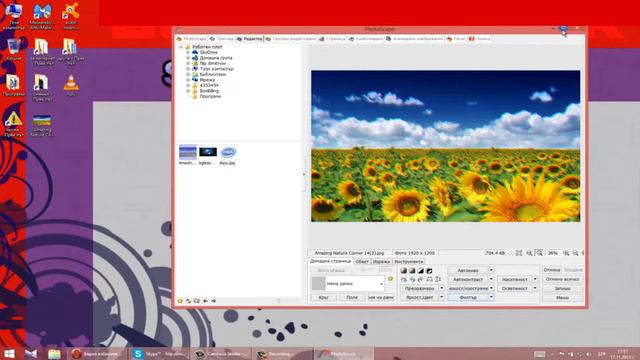Click the Филтър button

tap(468, 297)
